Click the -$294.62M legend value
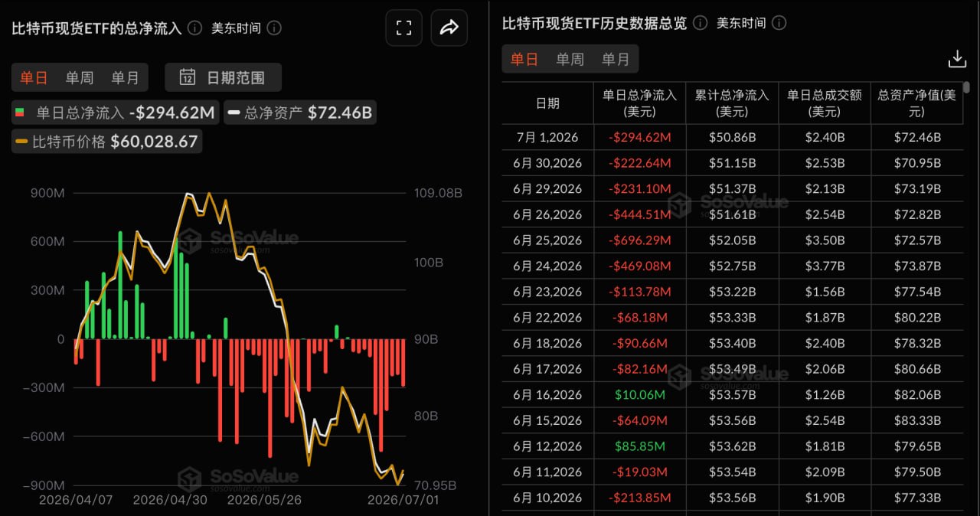 pyautogui.click(x=172, y=113)
